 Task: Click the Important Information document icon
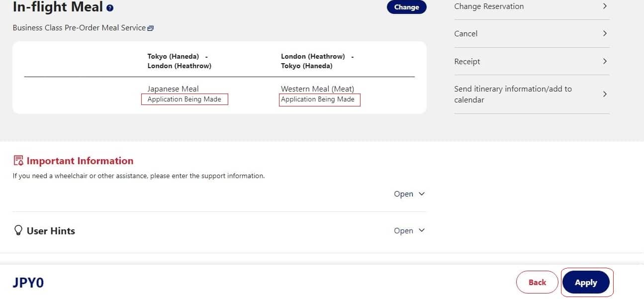18,161
